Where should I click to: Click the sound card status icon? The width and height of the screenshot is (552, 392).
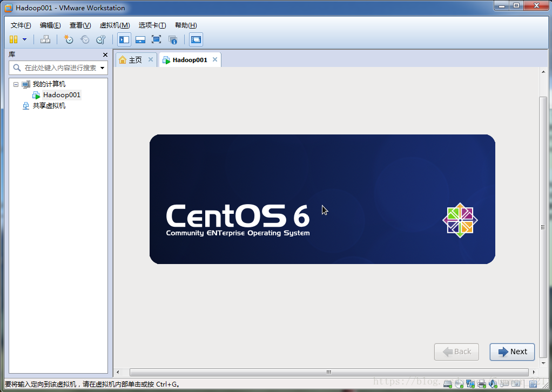pos(493,384)
